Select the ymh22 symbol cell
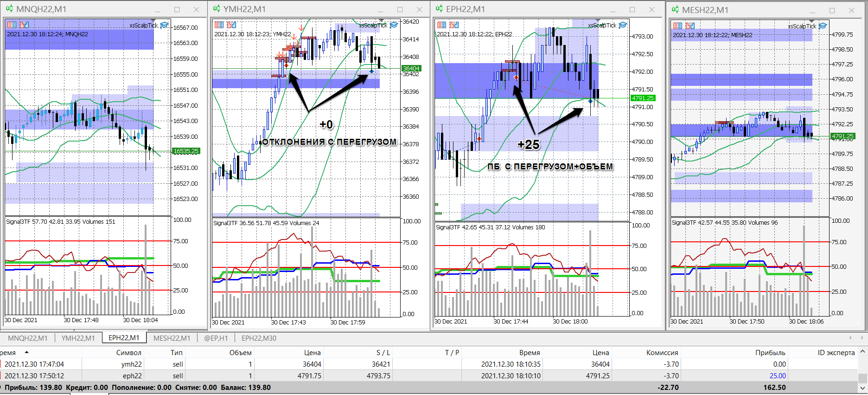Viewport: 868px width, 395px height. [x=132, y=364]
